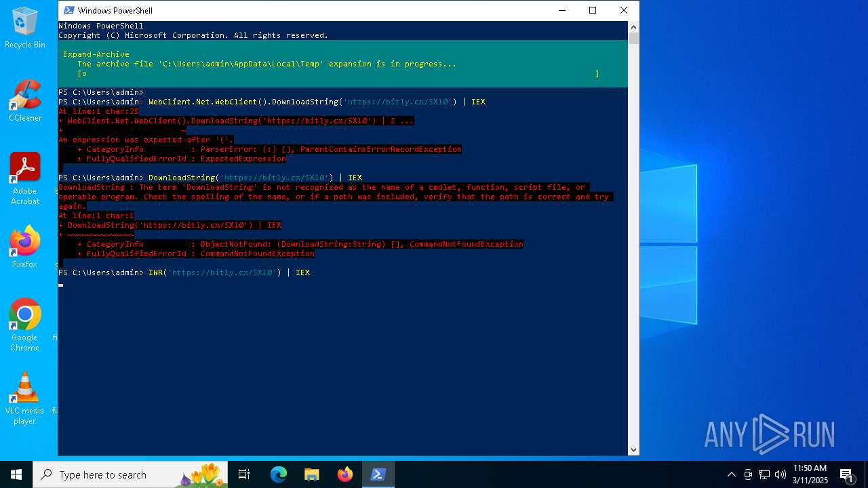Click the 'At line:1 char:25' error text
868x488 pixels.
pyautogui.click(x=98, y=111)
